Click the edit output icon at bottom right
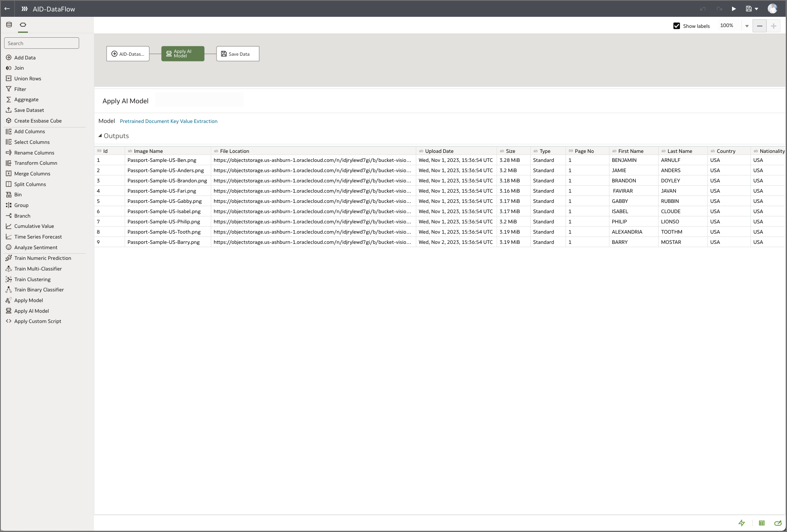Image resolution: width=787 pixels, height=532 pixels. 778,523
